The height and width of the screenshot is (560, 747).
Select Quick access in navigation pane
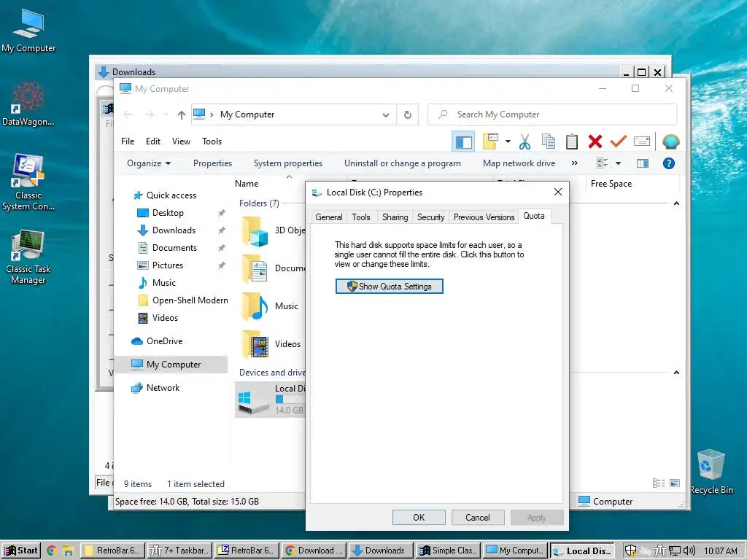pos(171,195)
